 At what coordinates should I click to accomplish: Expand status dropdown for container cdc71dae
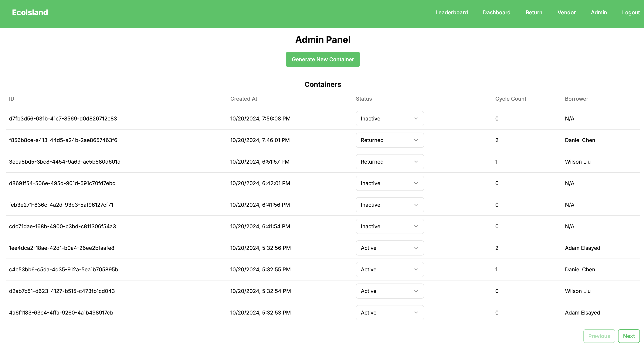point(389,226)
